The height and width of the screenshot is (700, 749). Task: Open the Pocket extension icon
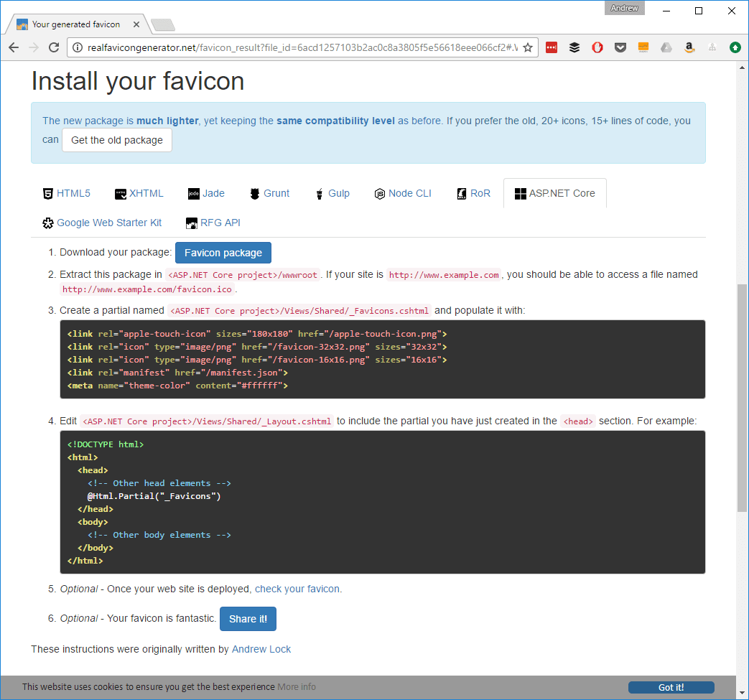point(620,47)
